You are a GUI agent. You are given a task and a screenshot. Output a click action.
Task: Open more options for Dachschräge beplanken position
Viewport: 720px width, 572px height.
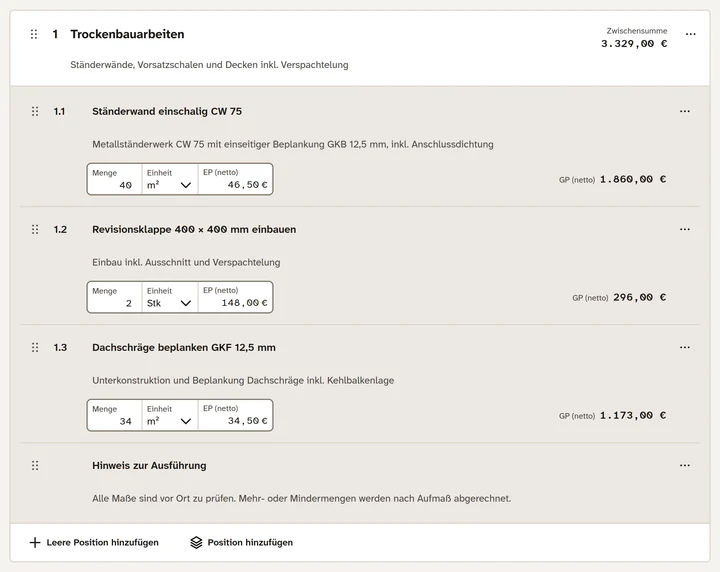click(685, 347)
